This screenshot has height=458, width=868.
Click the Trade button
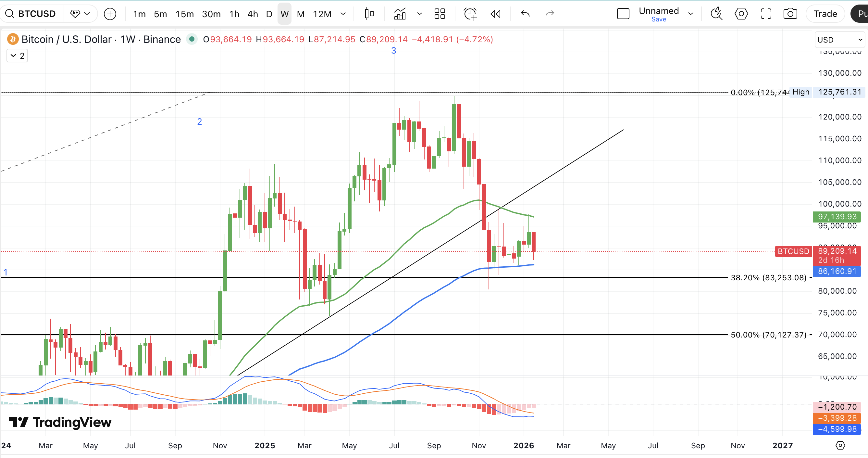point(825,14)
